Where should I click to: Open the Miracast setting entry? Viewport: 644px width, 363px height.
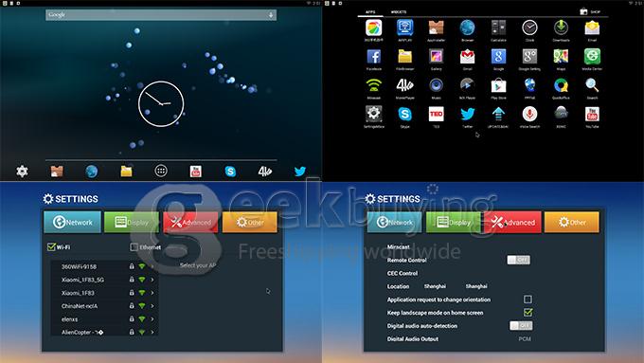(399, 246)
